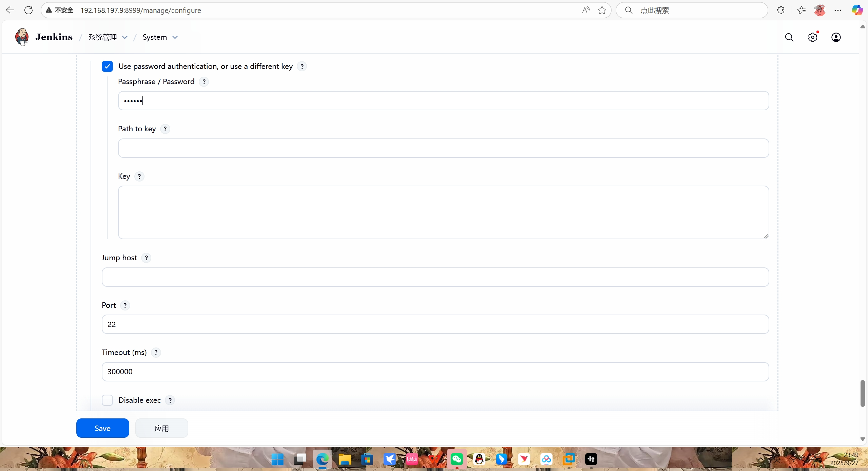Show help for Disable exec

tap(170, 400)
